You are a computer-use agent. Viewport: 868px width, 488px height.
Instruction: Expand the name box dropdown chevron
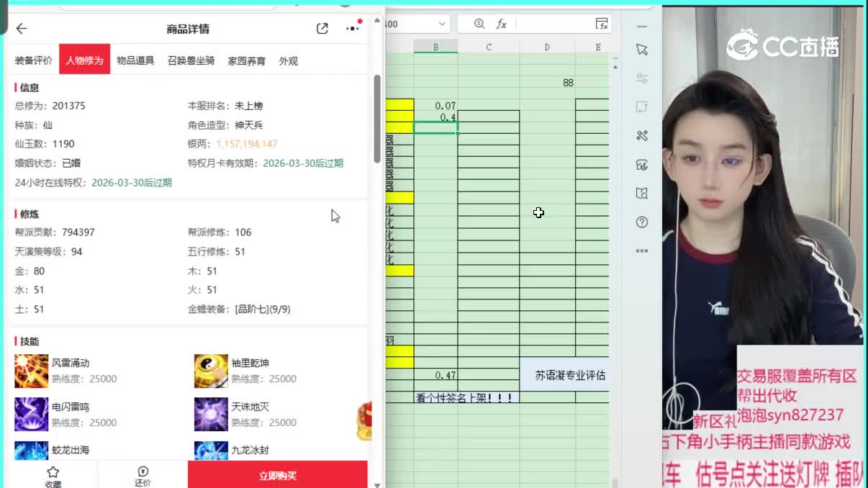pos(441,23)
